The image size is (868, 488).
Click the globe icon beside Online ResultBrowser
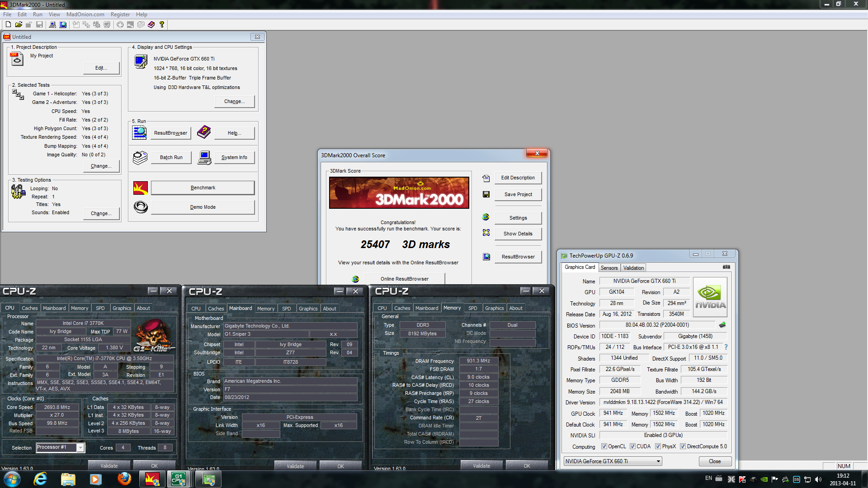click(x=355, y=279)
